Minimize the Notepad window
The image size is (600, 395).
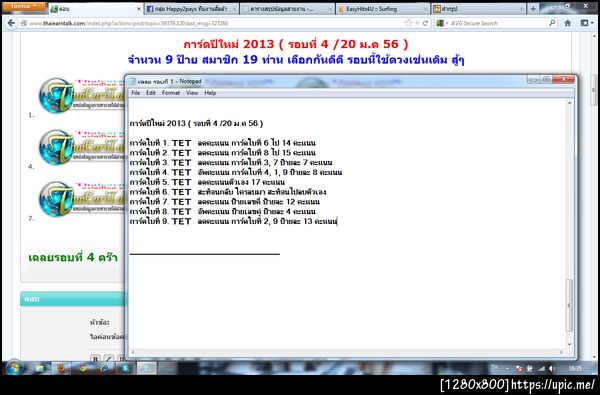[532, 79]
